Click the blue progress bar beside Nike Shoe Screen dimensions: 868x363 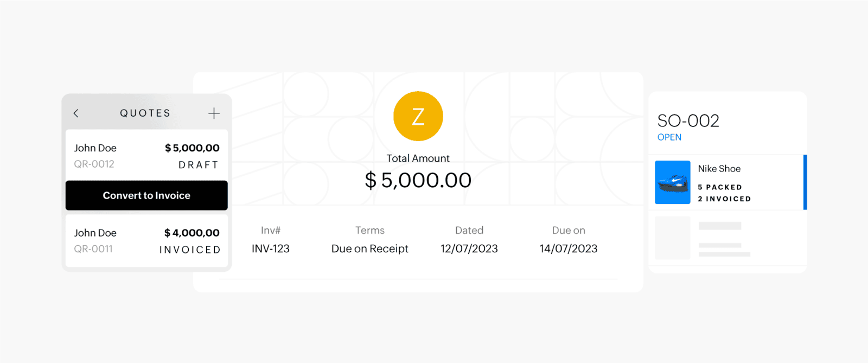(805, 182)
